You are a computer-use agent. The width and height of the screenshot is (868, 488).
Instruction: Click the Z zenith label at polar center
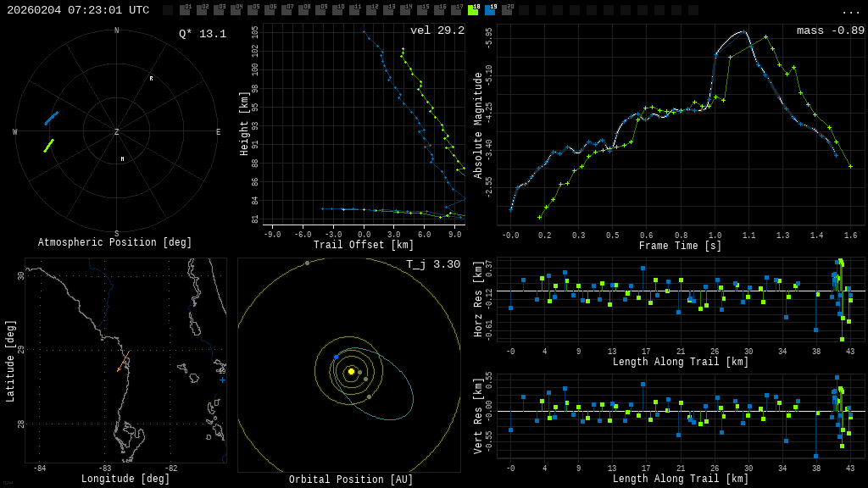117,132
